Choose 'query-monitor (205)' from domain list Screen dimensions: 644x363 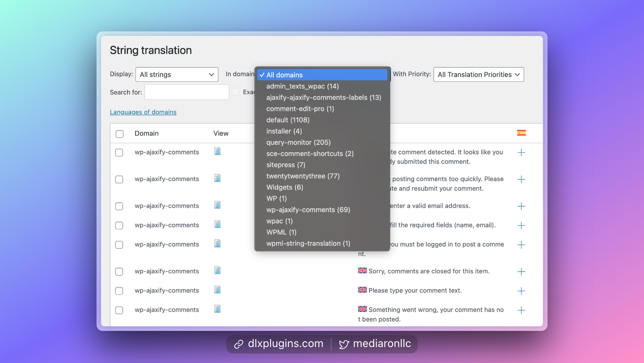(x=298, y=142)
